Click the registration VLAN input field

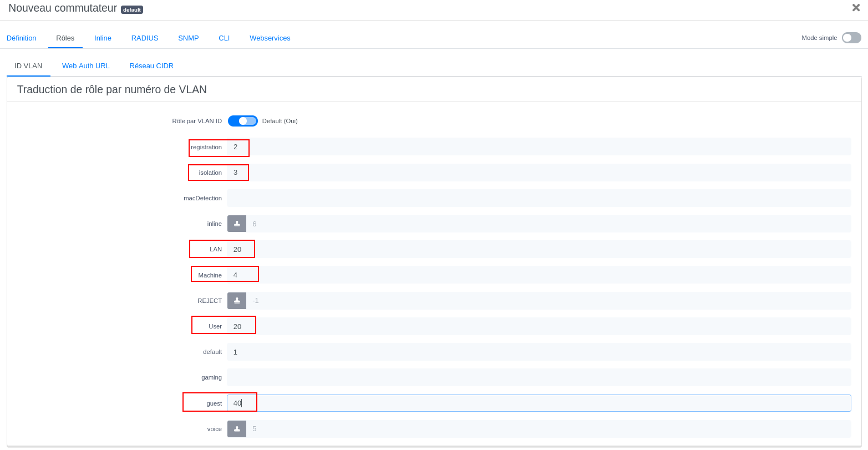(539, 147)
